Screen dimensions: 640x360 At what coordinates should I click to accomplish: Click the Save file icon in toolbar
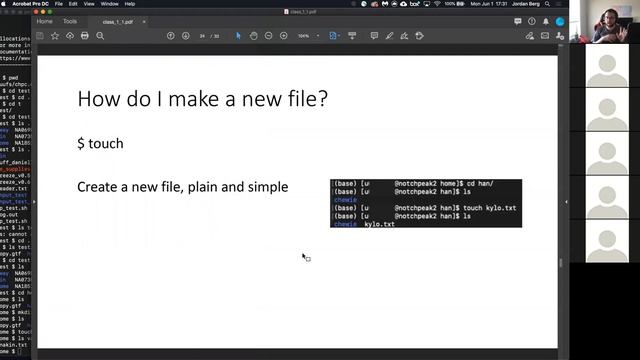[x=40, y=36]
